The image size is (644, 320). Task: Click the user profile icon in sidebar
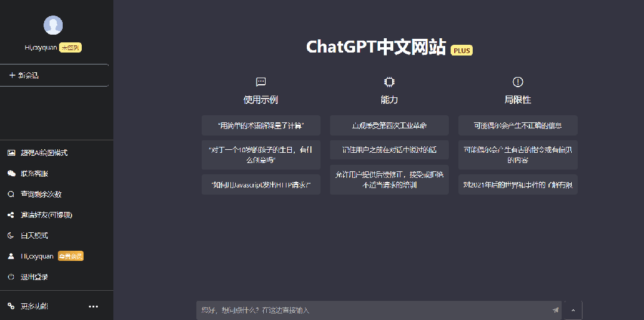click(x=11, y=256)
